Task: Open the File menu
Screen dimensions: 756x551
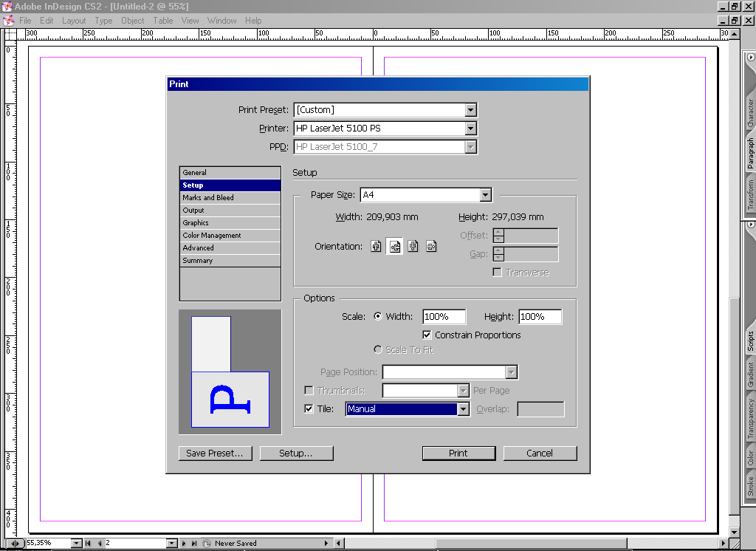Action: tap(25, 21)
